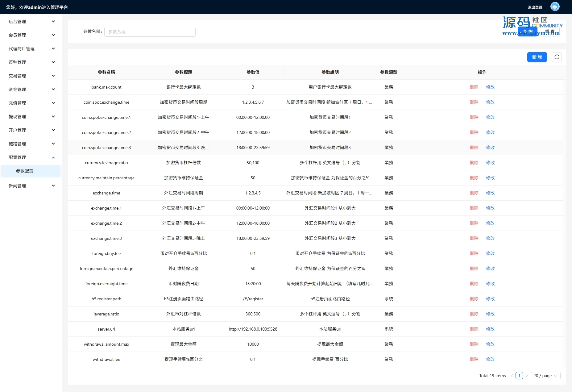Image resolution: width=572 pixels, height=392 pixels.
Task: Click 修改 for the h5.register.path row
Action: click(x=490, y=299)
